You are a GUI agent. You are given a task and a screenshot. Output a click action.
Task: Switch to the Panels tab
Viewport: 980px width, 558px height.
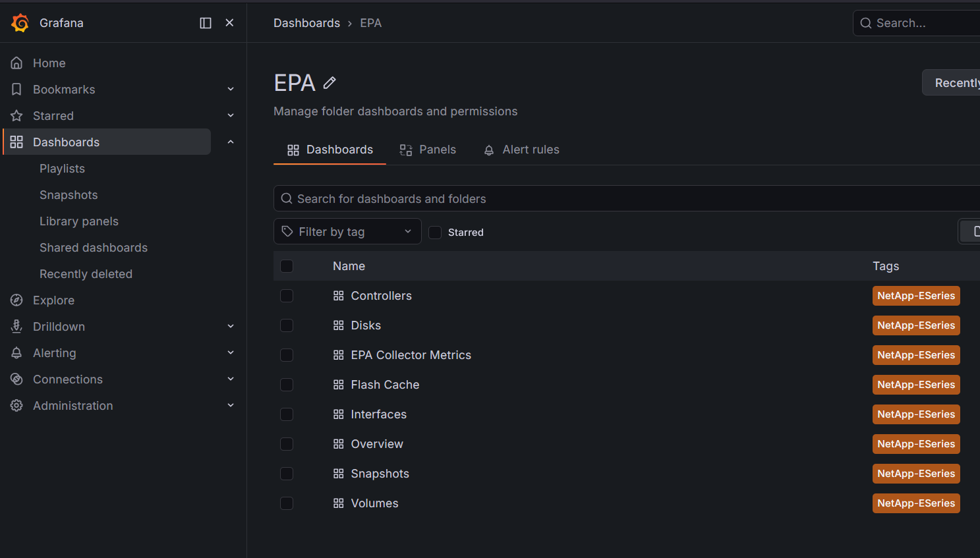[428, 150]
